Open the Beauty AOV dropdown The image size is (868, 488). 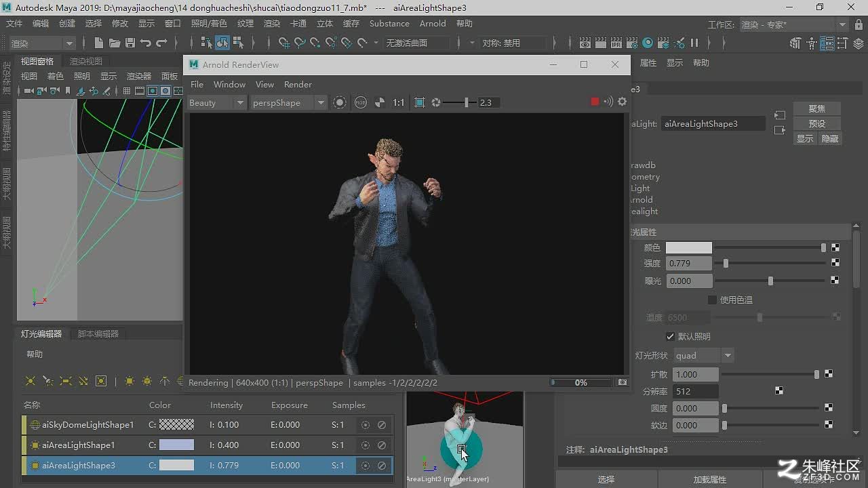(216, 103)
